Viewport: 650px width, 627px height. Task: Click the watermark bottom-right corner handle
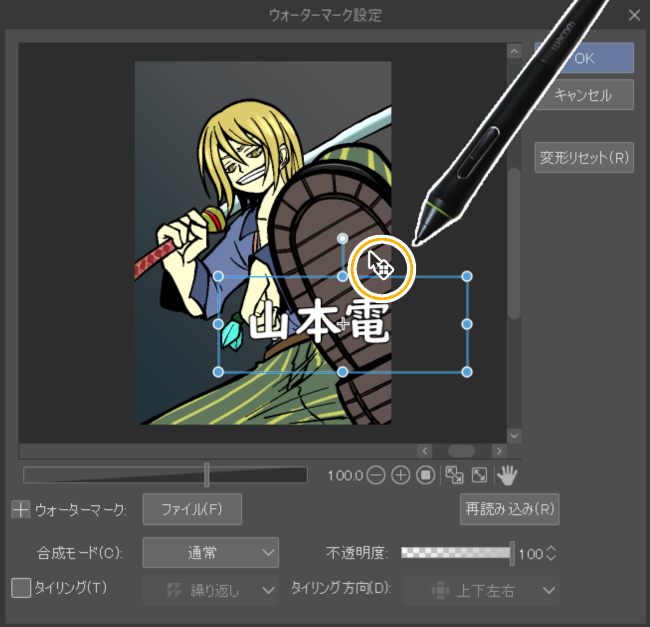tap(467, 372)
